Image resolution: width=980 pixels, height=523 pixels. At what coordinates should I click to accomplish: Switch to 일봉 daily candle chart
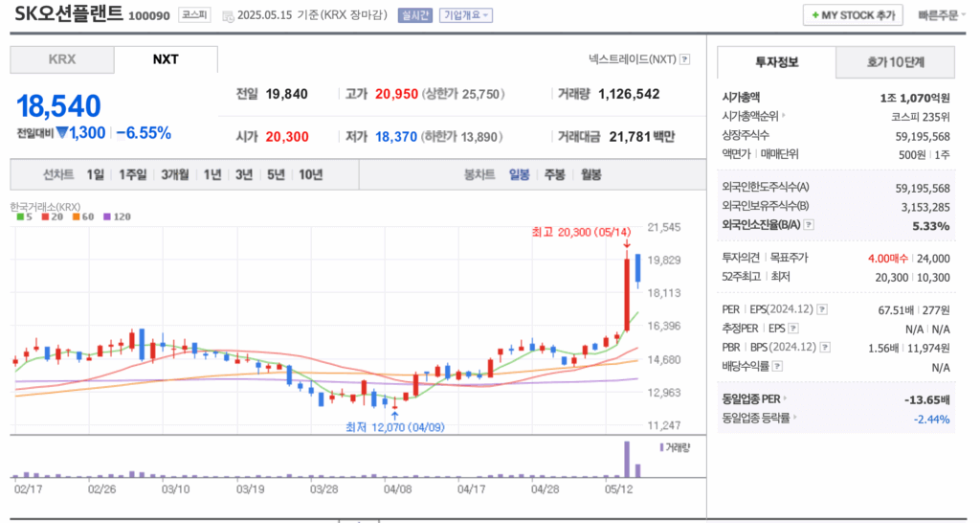(520, 174)
